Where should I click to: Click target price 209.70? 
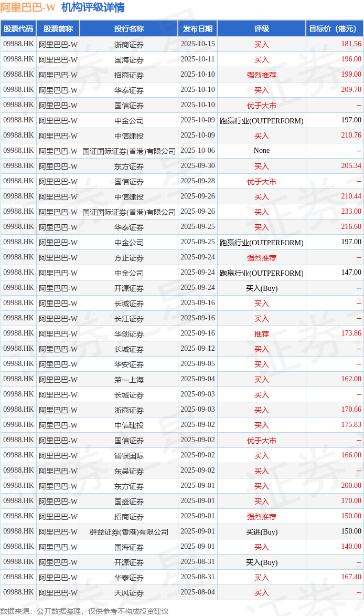pos(351,90)
